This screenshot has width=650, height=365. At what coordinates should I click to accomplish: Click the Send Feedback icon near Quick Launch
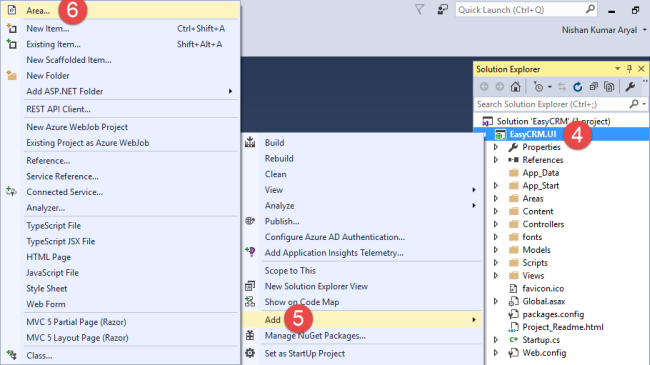pyautogui.click(x=443, y=10)
